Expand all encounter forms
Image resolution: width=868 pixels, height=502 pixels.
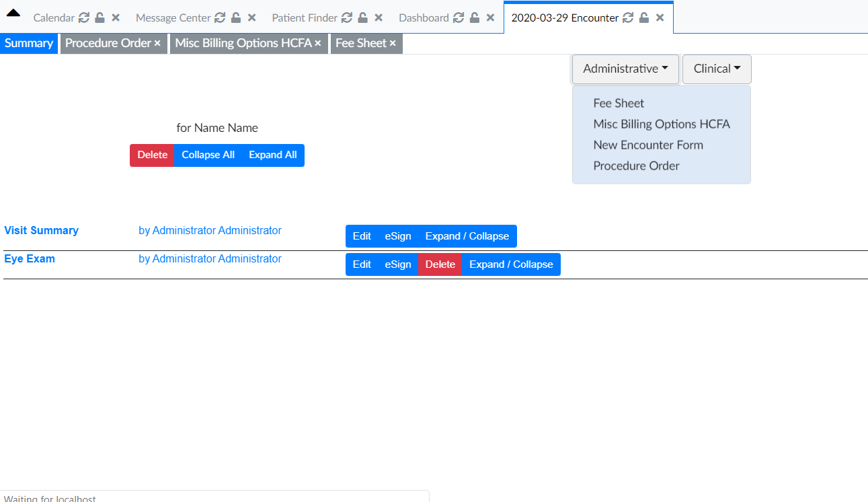tap(272, 155)
